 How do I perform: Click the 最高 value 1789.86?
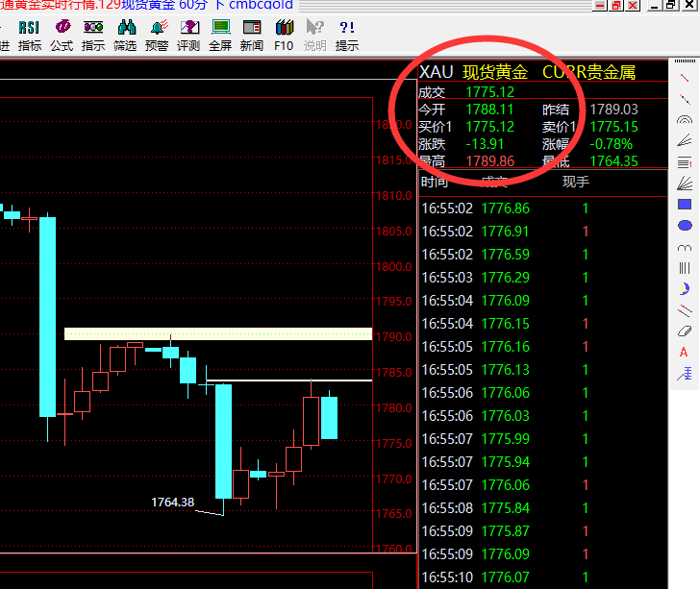pos(490,161)
